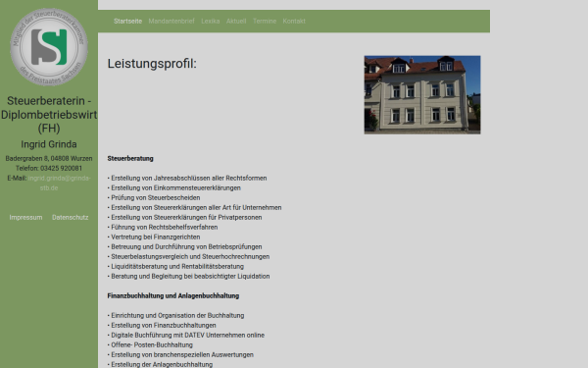Click the Finanzbuchhaltung und Anlagenbuchhaltung heading
588x368 pixels.
coord(173,296)
